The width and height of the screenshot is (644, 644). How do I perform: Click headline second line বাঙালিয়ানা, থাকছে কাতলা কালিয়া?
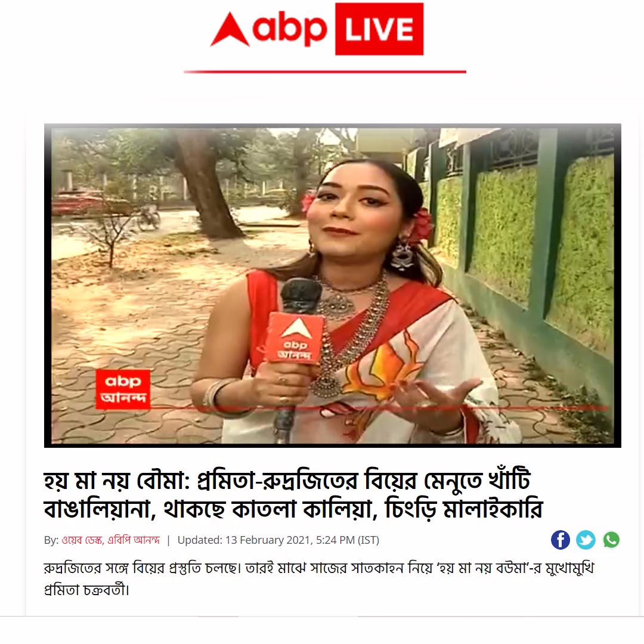pyautogui.click(x=209, y=509)
